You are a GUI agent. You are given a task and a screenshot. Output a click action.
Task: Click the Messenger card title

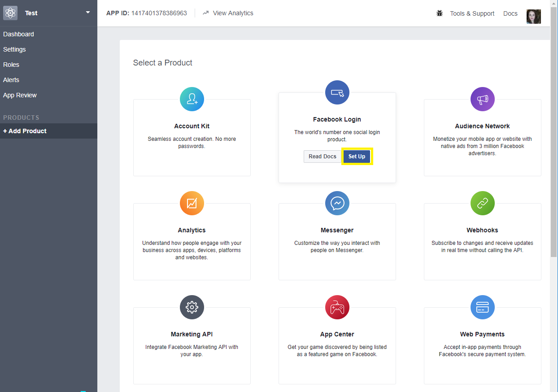pos(337,230)
